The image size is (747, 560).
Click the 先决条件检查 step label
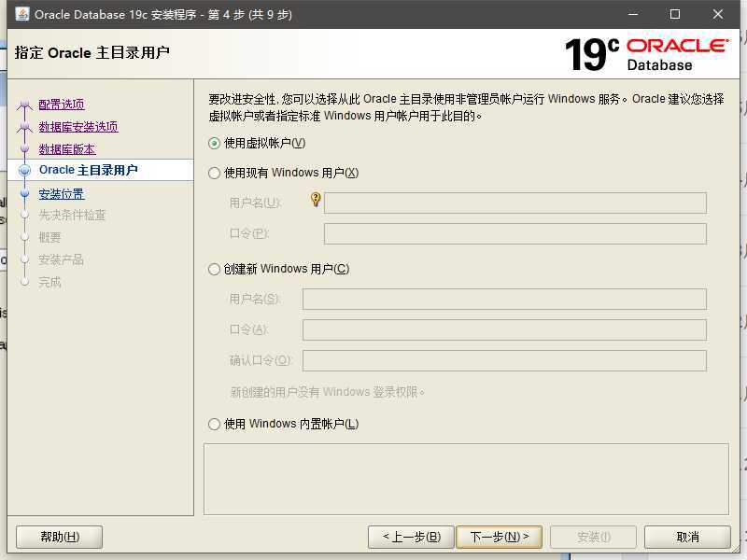coord(72,216)
